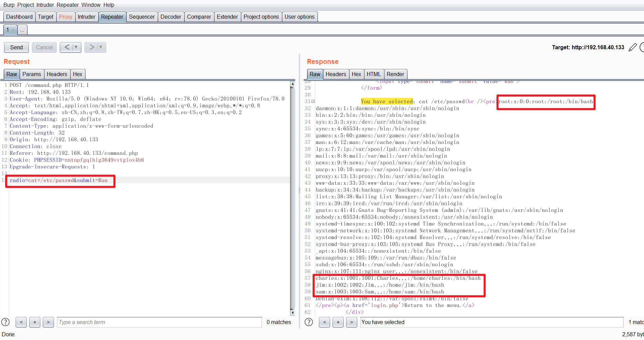Screen dimensions: 644x340
Task: Click previous match button in request search bar
Action: point(21,322)
